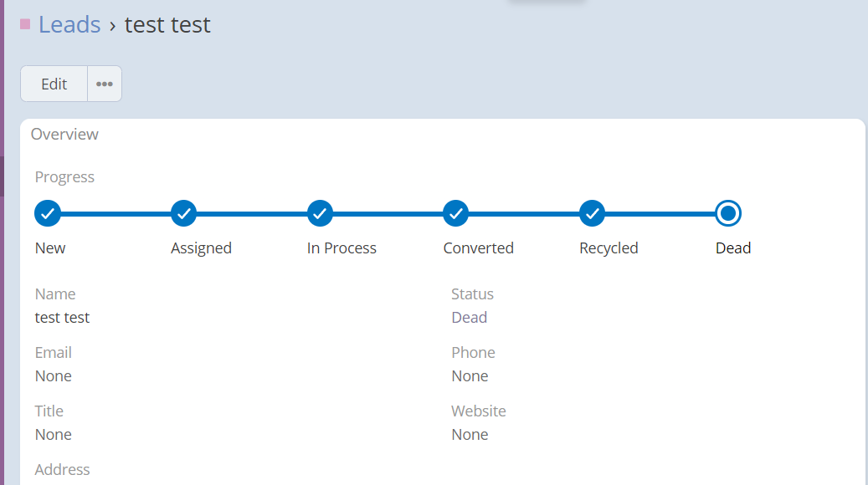Select the Recycled stage checkmark circle

[x=593, y=214]
